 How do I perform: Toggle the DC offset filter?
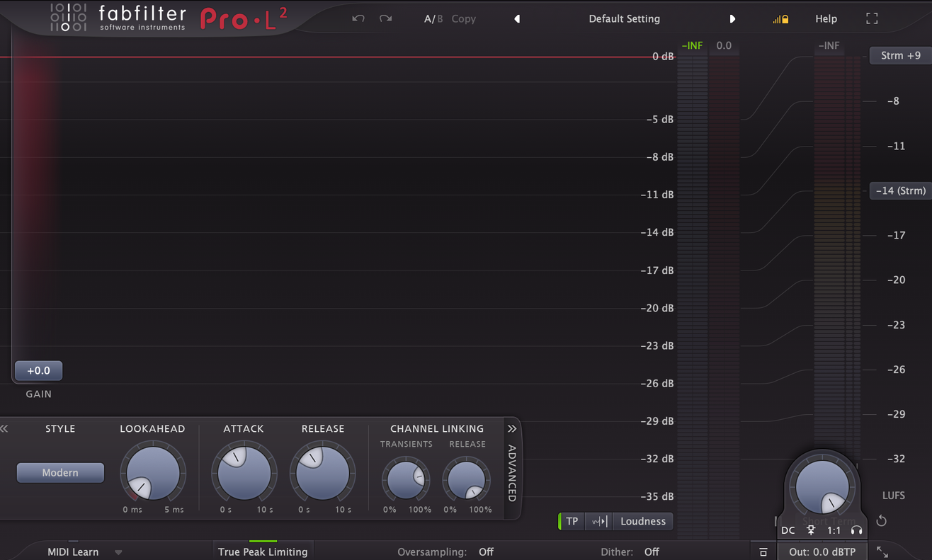[x=788, y=530]
